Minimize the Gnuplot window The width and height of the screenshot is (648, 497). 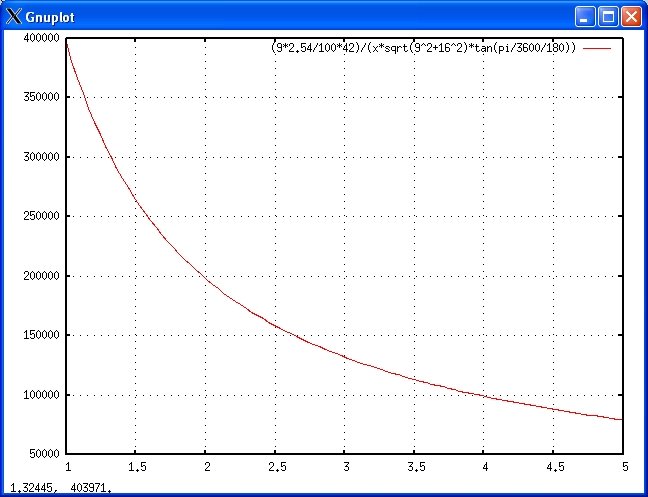(584, 17)
